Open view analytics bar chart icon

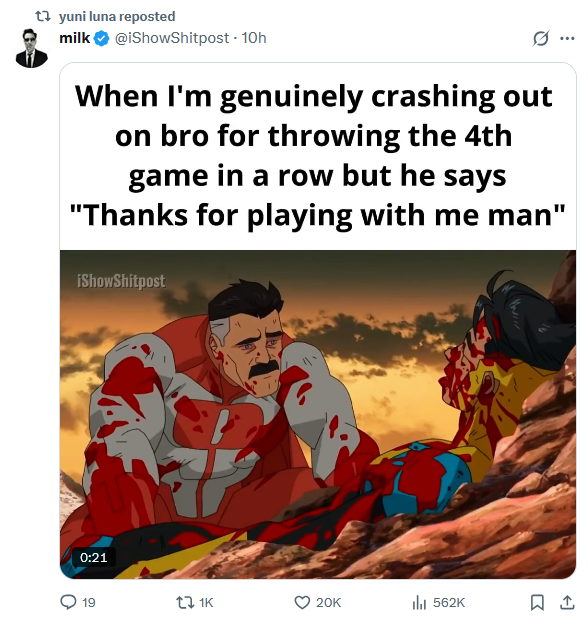pyautogui.click(x=420, y=603)
